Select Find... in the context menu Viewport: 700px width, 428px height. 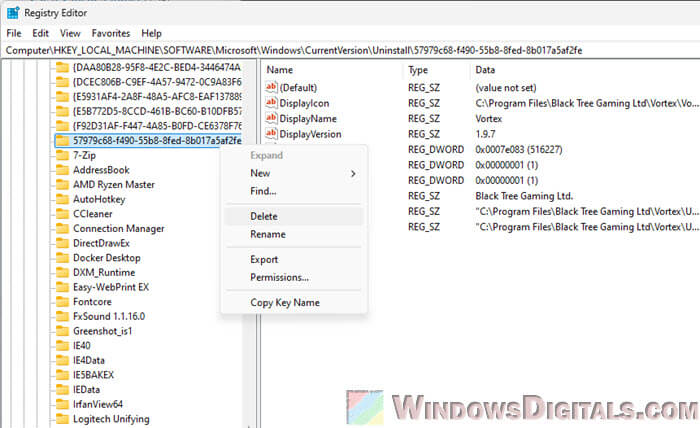click(x=295, y=191)
